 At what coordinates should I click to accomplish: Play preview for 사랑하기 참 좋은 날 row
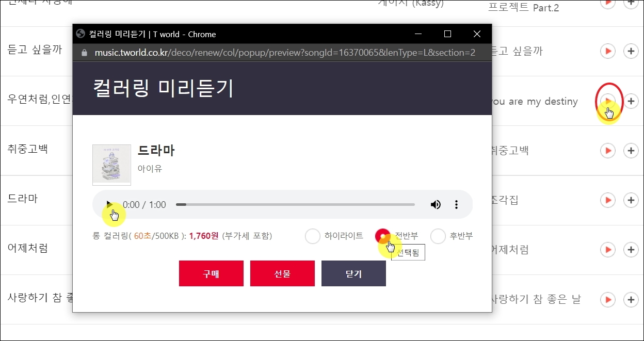point(608,299)
